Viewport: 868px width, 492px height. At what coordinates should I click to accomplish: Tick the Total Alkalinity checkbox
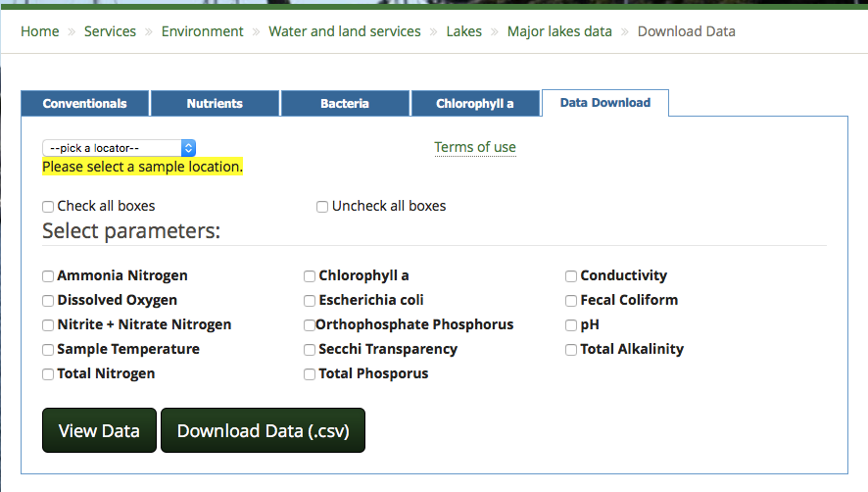(571, 350)
